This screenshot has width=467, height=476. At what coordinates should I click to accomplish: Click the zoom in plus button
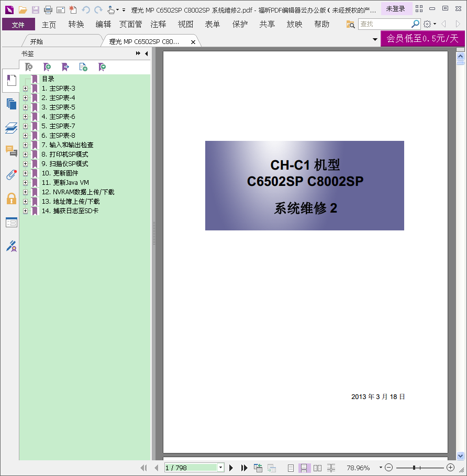click(451, 468)
